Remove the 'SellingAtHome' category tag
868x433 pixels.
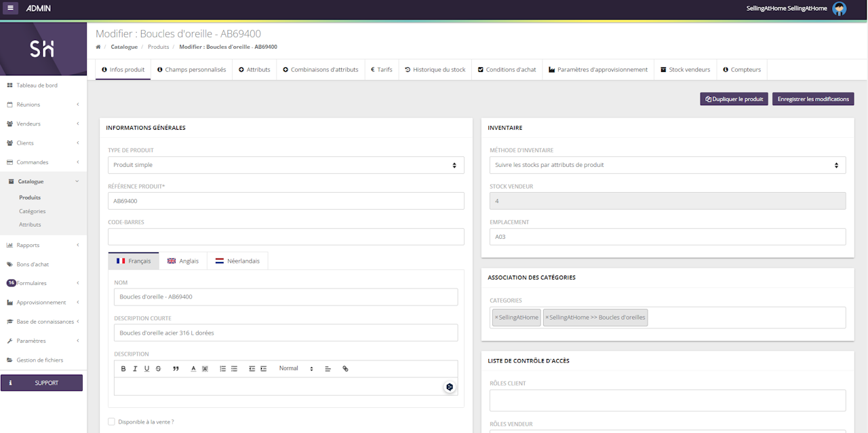click(x=496, y=318)
